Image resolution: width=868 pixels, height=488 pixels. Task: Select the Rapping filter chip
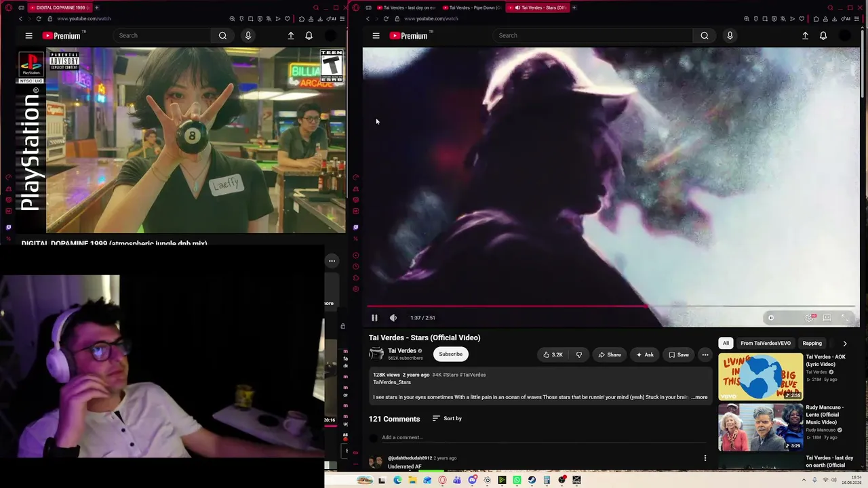tap(812, 344)
